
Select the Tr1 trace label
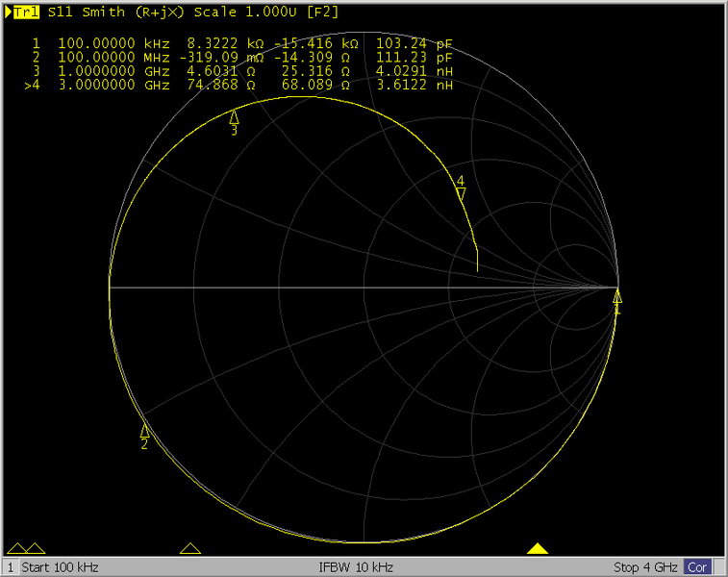coord(26,13)
